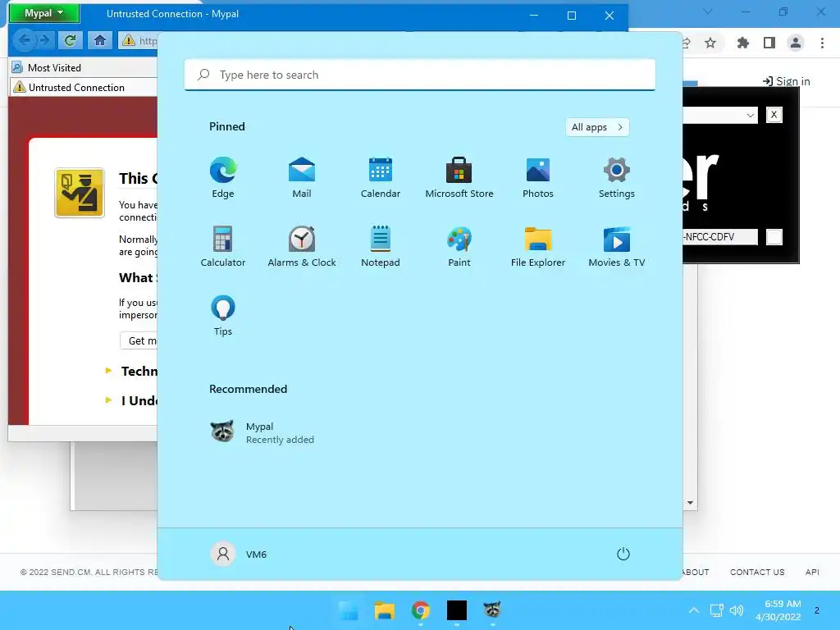Screen dimensions: 840x630
Task: Launch the Photos app
Action: [538, 177]
